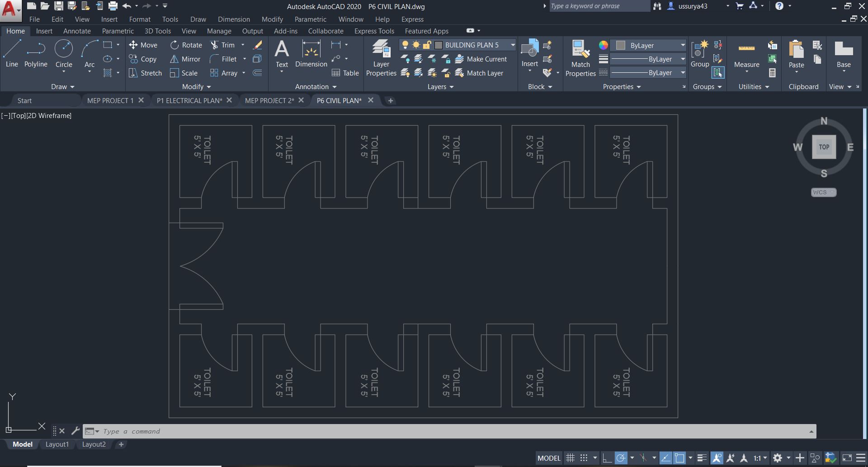Activate the Fillet tool
The width and height of the screenshot is (868, 467).
223,59
